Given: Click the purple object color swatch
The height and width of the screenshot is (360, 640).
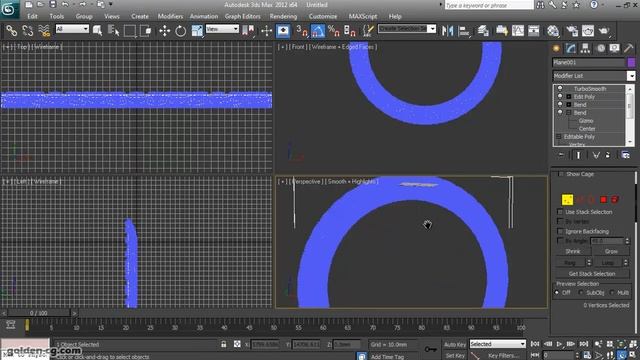Looking at the screenshot, I should 631,62.
